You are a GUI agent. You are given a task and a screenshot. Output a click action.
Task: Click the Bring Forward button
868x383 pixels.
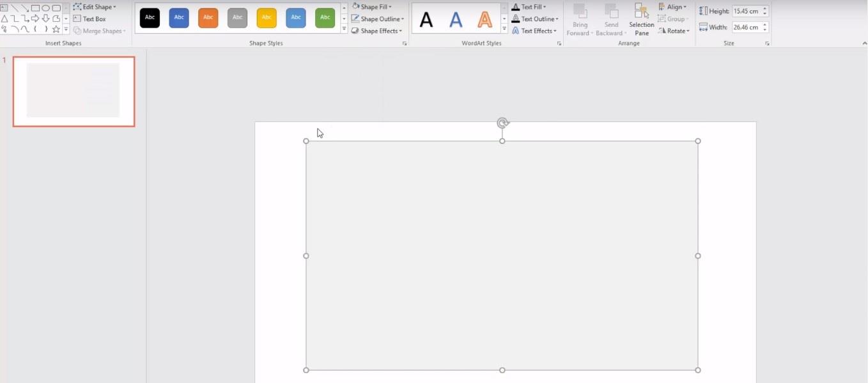click(x=580, y=20)
